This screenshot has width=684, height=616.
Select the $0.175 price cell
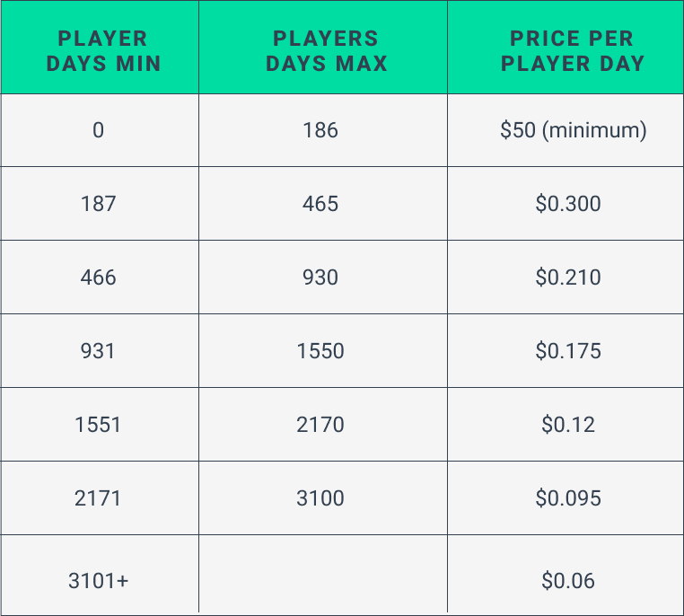coord(566,351)
